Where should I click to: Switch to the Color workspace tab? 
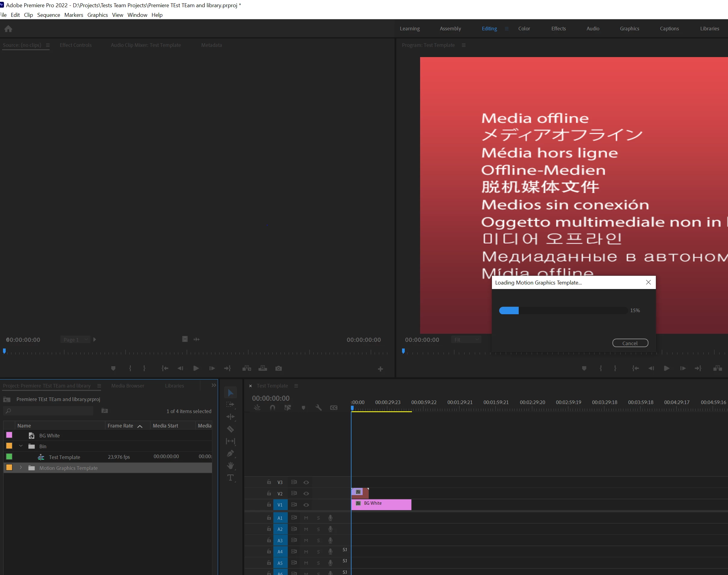524,29
